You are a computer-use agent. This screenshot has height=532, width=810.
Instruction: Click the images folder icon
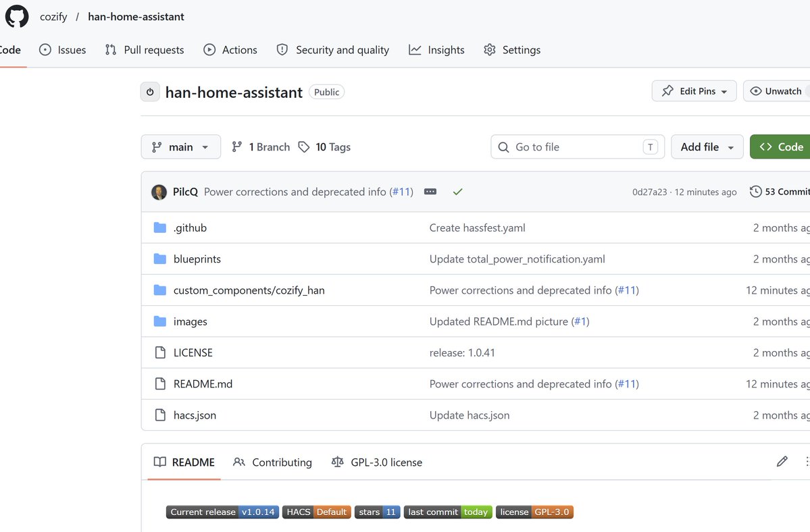160,321
